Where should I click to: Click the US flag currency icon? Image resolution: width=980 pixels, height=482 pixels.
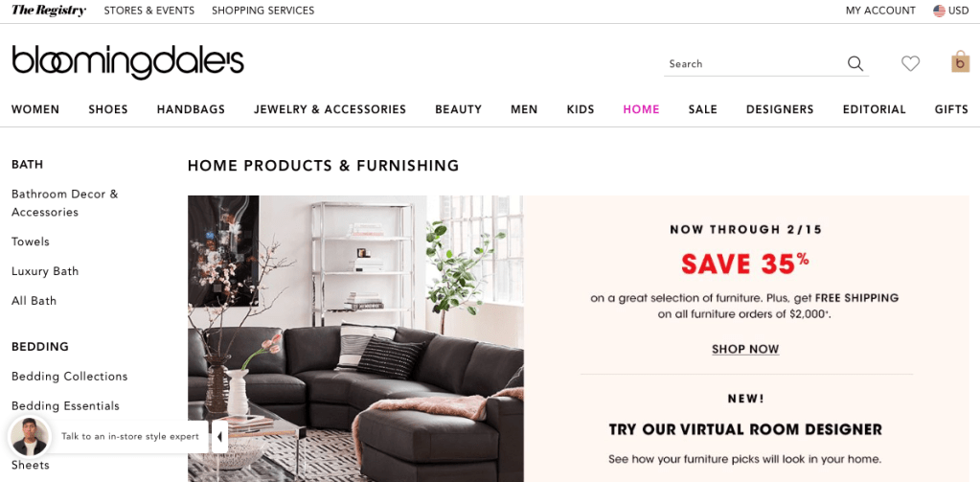(939, 11)
